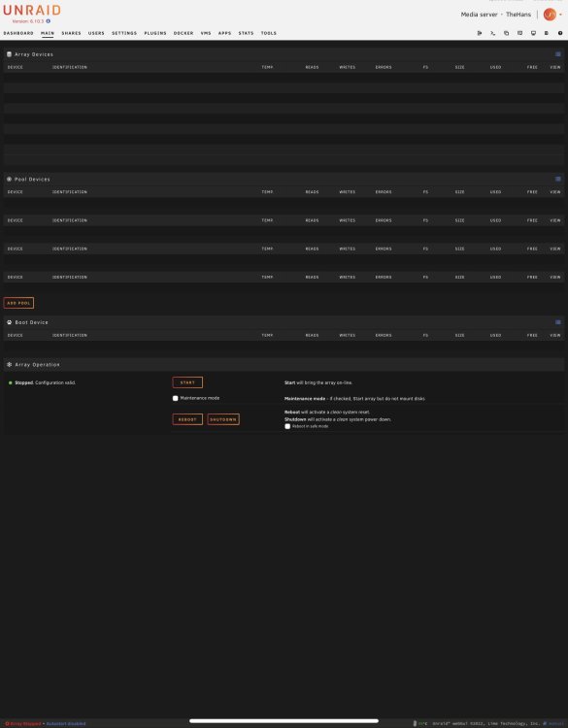Click the Boot Device section title

pyautogui.click(x=32, y=322)
